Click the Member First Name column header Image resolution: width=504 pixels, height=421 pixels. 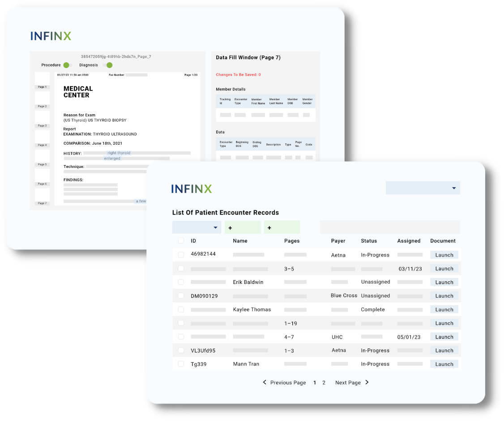pyautogui.click(x=258, y=101)
